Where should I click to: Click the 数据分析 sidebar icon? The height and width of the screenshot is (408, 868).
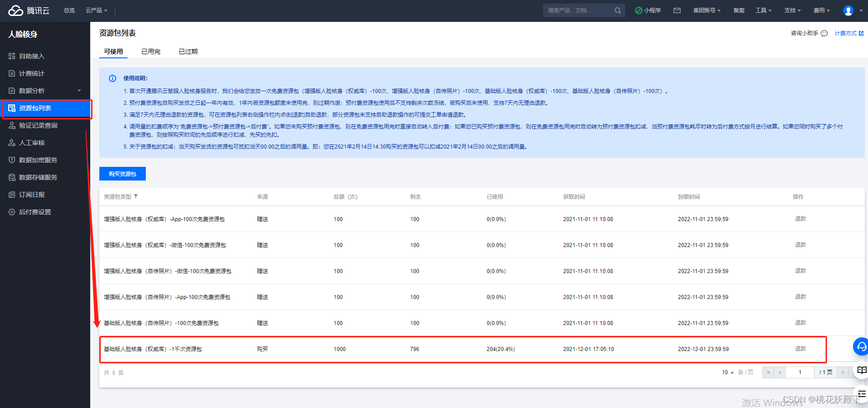12,91
